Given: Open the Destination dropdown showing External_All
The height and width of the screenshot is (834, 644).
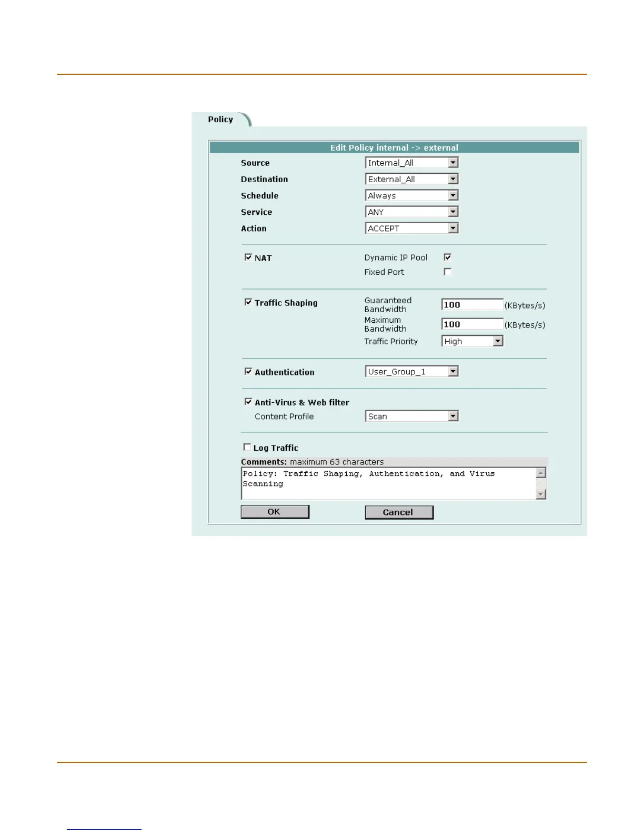Looking at the screenshot, I should click(x=411, y=179).
